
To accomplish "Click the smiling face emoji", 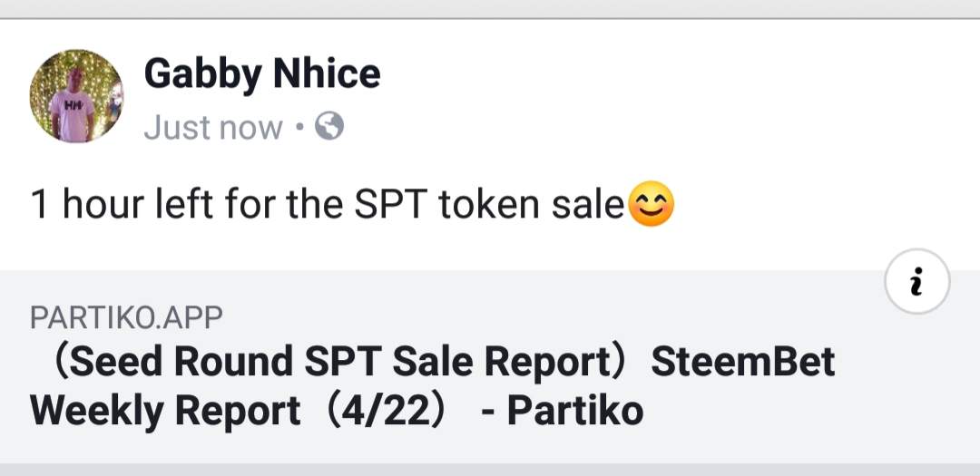I will point(652,207).
